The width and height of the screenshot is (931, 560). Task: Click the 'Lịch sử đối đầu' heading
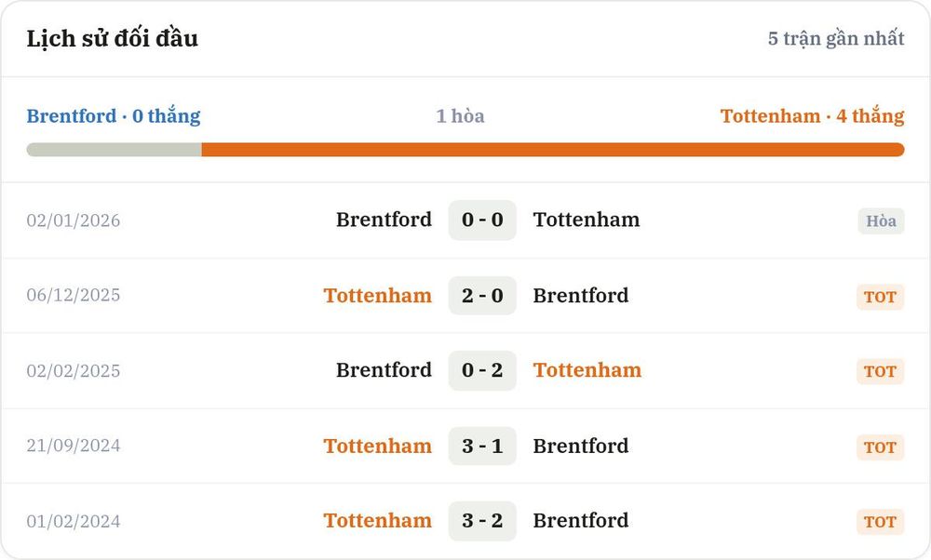[113, 38]
